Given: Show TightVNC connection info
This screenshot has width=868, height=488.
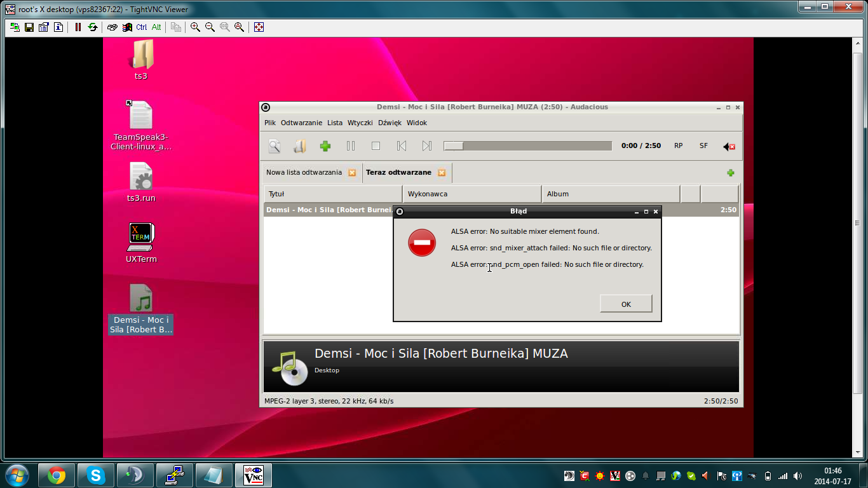Looking at the screenshot, I should click(58, 27).
